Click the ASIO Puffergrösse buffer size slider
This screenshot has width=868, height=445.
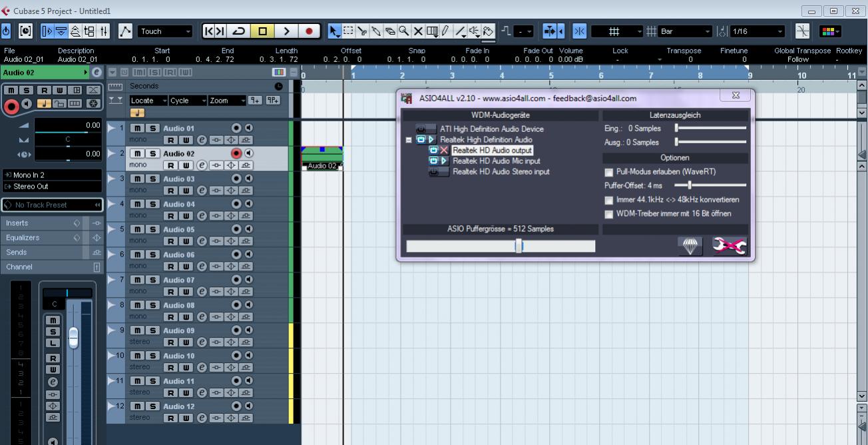[x=501, y=246]
